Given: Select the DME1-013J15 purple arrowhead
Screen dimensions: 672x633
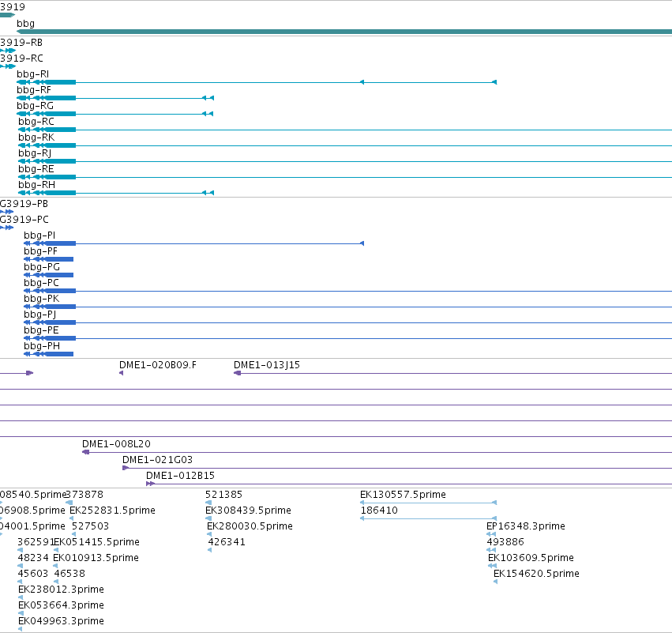Looking at the screenshot, I should click(x=237, y=373).
